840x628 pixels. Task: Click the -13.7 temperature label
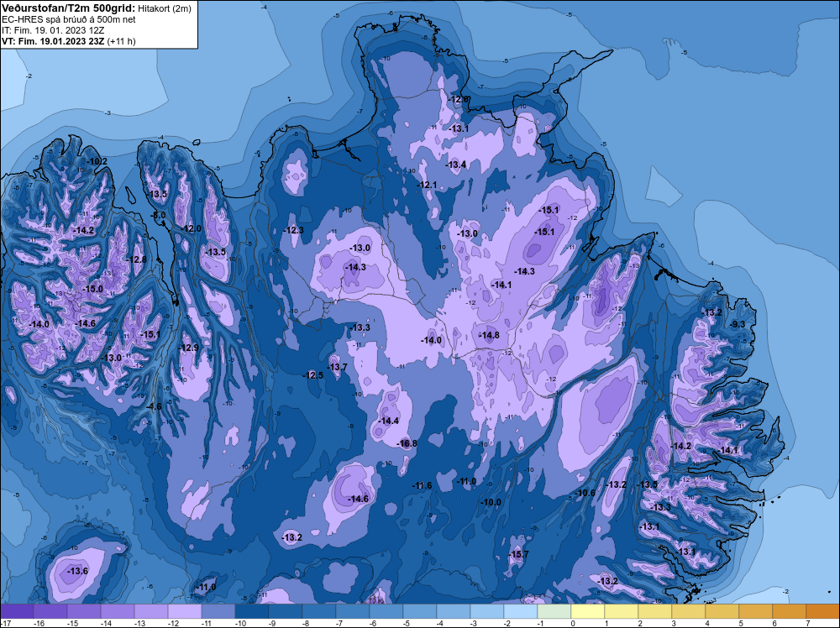click(x=338, y=367)
